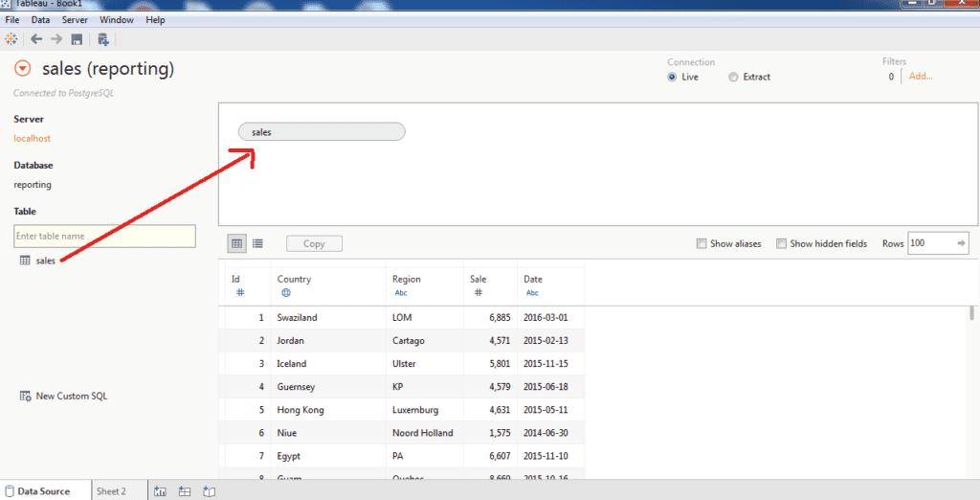Enable the Show hidden fields checkbox

(x=781, y=243)
